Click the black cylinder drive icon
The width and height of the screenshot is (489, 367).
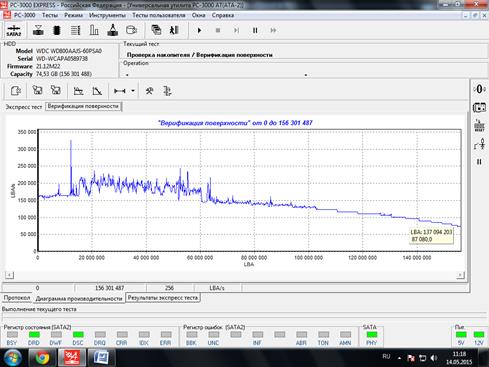tap(57, 30)
